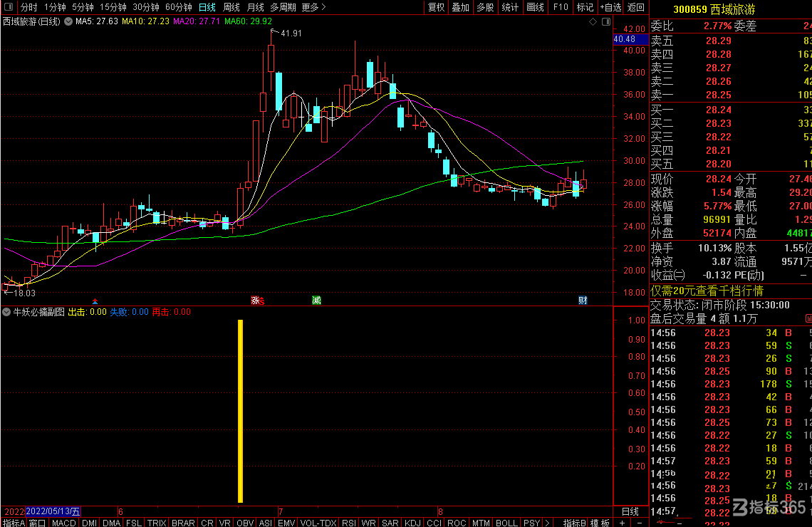Switch sub-chart to ASI indicator
Image resolution: width=812 pixels, height=527 pixels.
click(x=265, y=523)
